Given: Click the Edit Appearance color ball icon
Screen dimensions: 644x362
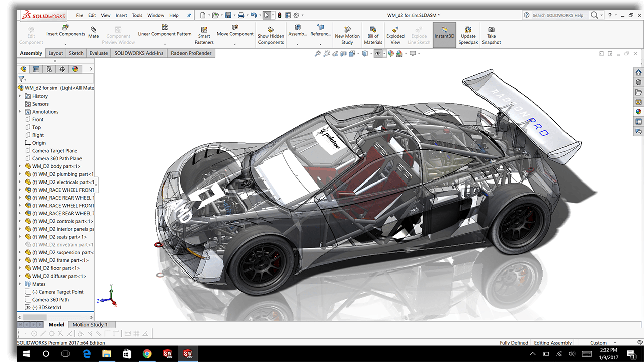Looking at the screenshot, I should (x=391, y=54).
